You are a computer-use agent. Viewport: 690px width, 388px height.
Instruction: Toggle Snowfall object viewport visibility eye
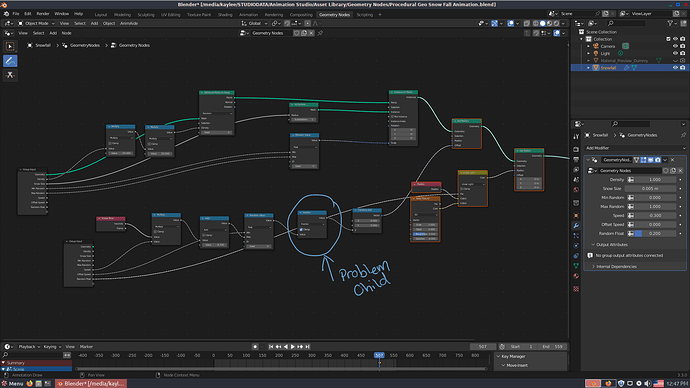coord(675,68)
